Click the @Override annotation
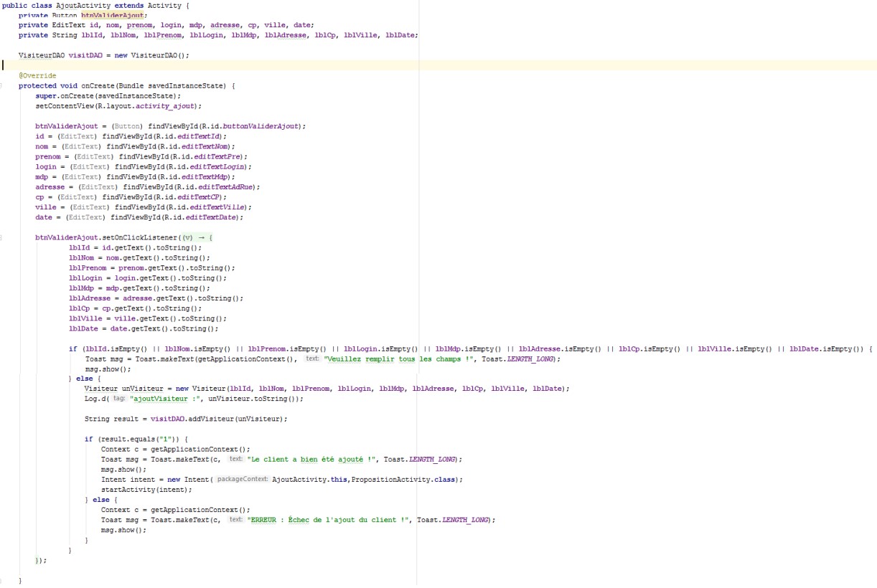This screenshot has width=877, height=588. [x=37, y=75]
